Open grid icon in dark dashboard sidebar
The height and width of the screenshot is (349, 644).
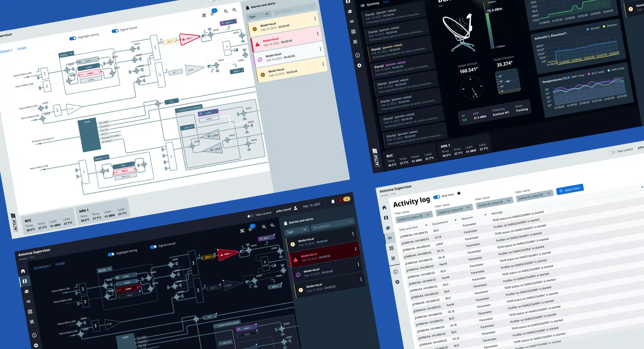353,32
